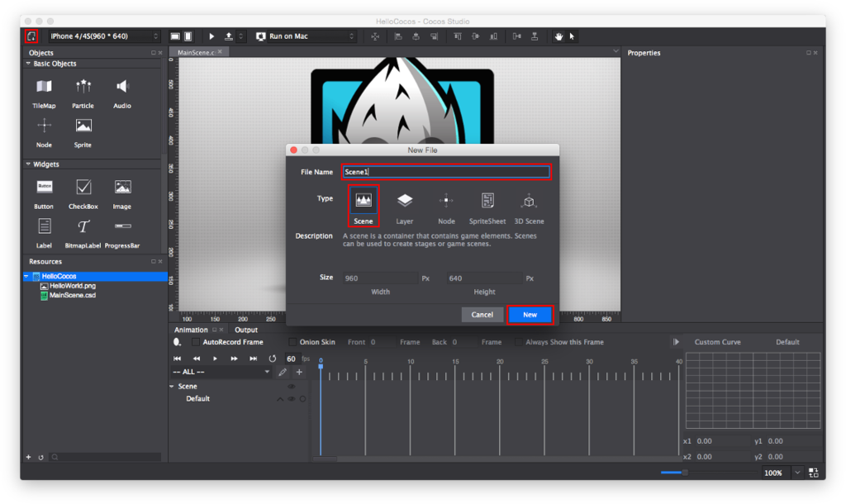Collapse the Widgets section
Viewport: 846px width, 504px height.
pos(28,164)
